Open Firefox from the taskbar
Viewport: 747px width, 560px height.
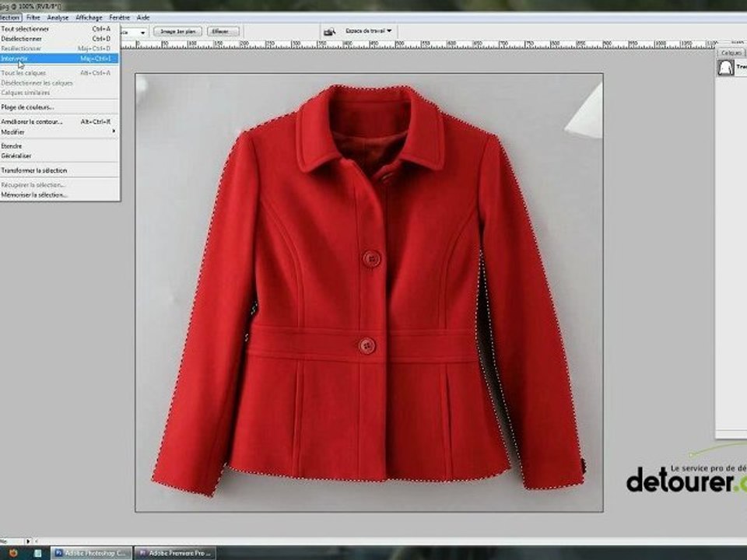(13, 553)
